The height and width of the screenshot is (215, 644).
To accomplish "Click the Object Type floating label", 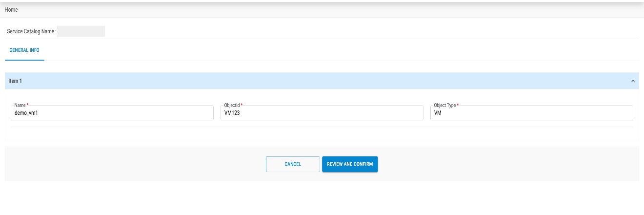I will 444,106.
